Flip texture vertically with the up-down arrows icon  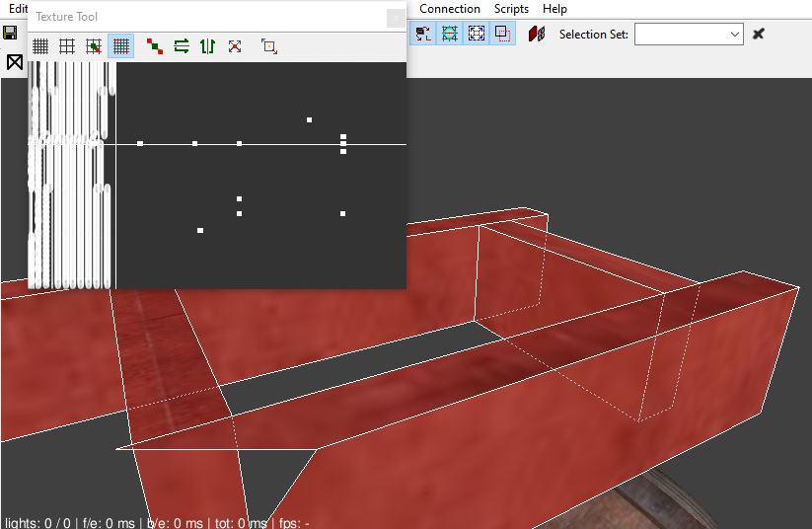click(x=207, y=46)
